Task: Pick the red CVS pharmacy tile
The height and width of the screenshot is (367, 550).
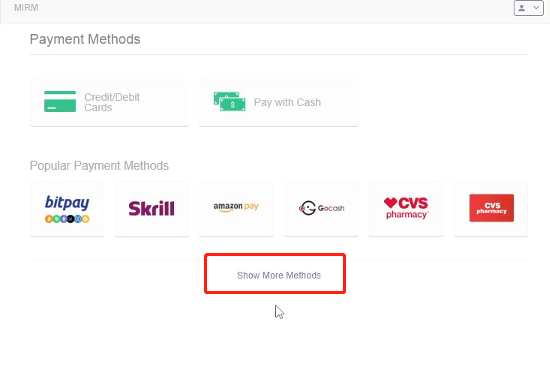Action: tap(491, 209)
